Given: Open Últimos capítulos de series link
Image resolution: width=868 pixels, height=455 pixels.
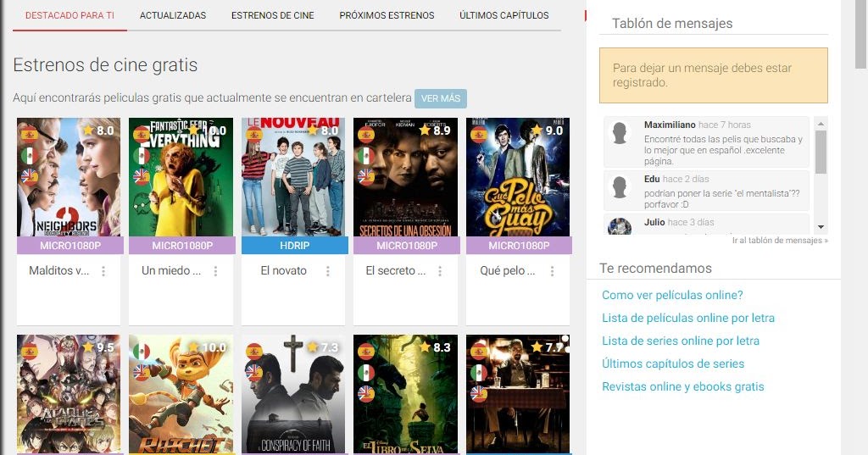Looking at the screenshot, I should (673, 363).
